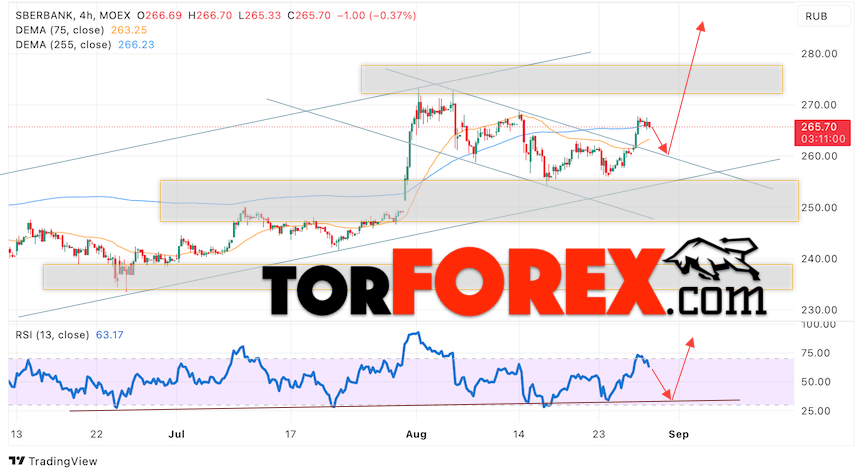Click the 280.00 price axis label
This screenshot has height=476, width=863.
(820, 54)
